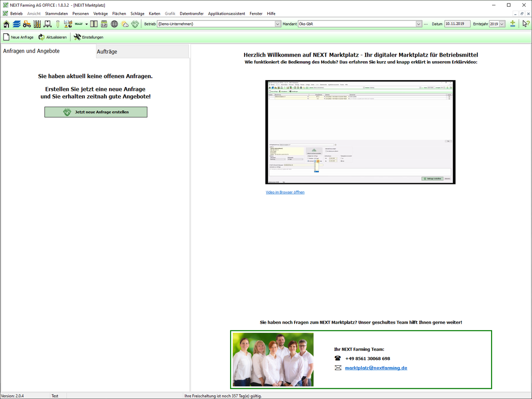Image resolution: width=532 pixels, height=399 pixels.
Task: Click the telephone icon beside phone number
Action: [338, 358]
